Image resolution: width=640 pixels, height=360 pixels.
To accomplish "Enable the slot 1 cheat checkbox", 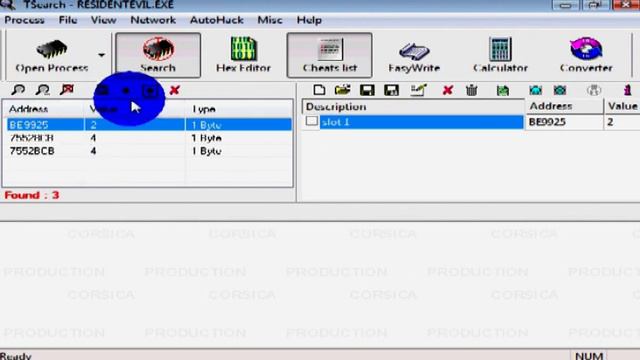I will click(312, 121).
